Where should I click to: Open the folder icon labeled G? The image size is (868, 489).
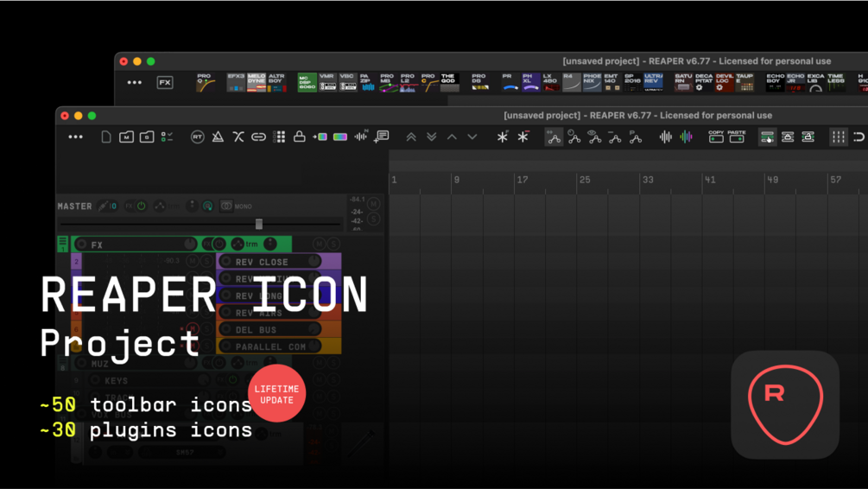[147, 137]
